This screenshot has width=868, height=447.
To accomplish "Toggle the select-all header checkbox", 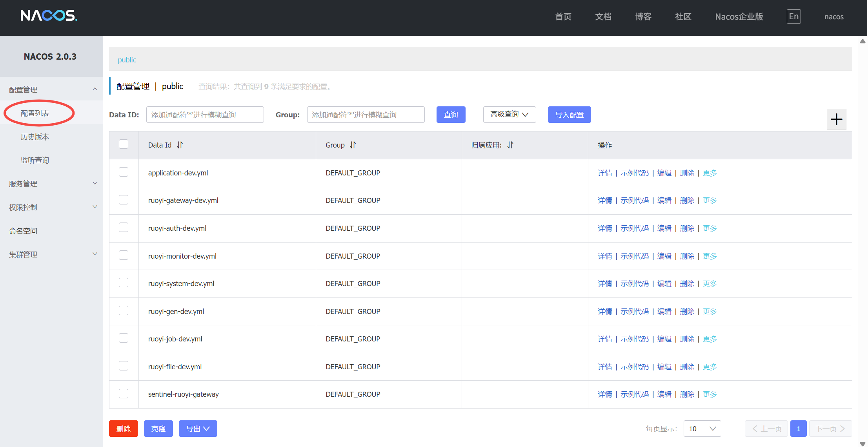I will point(124,144).
